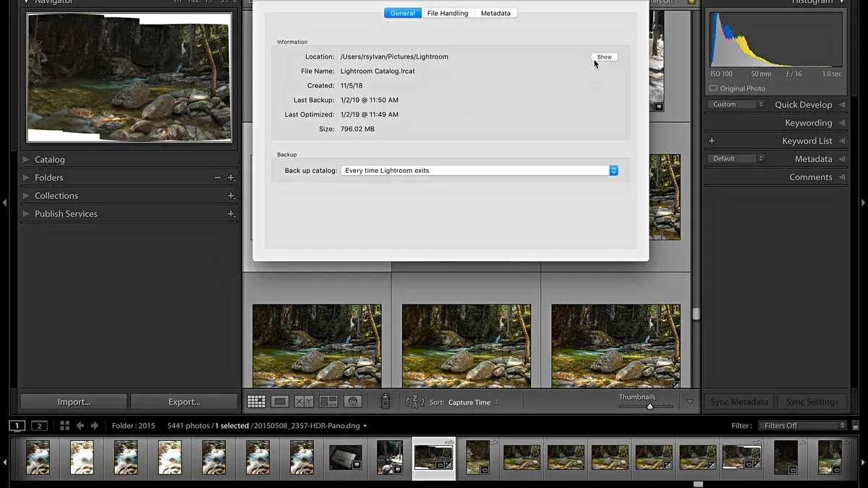Screen dimensions: 868x488
Task: Add a new collection with plus icon
Action: [231, 196]
